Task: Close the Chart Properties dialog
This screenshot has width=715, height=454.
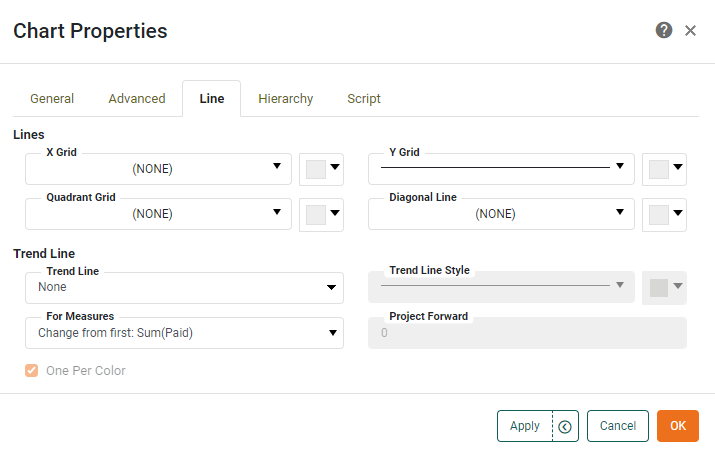Action: pyautogui.click(x=690, y=31)
